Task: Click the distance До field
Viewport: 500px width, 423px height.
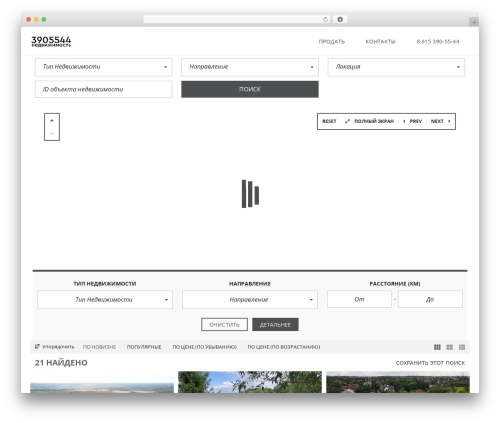Action: 430,299
